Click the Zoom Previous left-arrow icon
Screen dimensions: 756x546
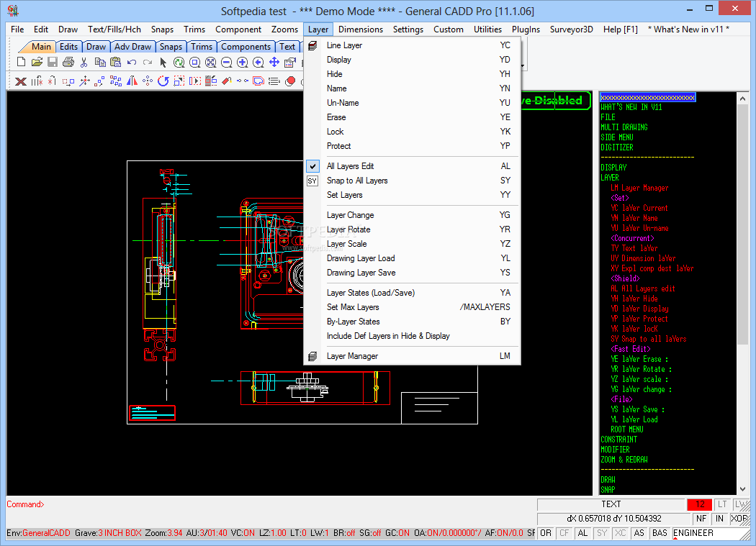(258, 62)
